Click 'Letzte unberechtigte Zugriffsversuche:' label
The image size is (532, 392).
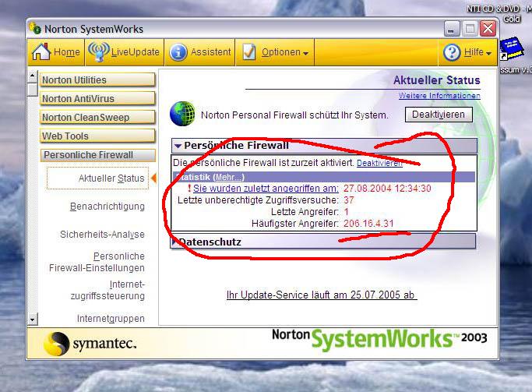click(258, 200)
